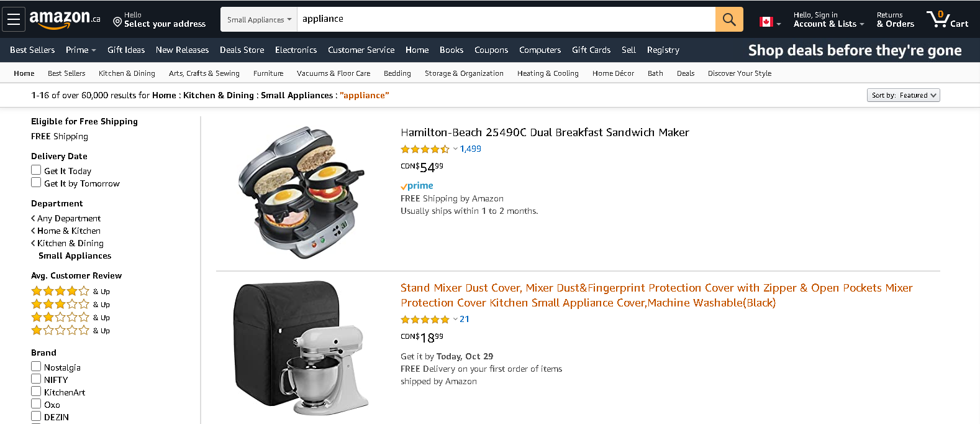Open the Gift Ideas nav item
980x424 pixels.
coord(126,50)
